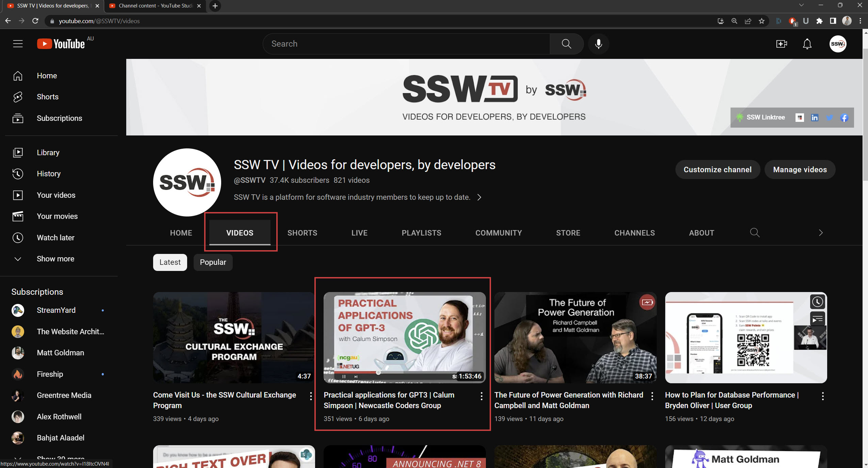Select the Popular sort chip
Viewport: 868px width, 468px height.
tap(213, 262)
